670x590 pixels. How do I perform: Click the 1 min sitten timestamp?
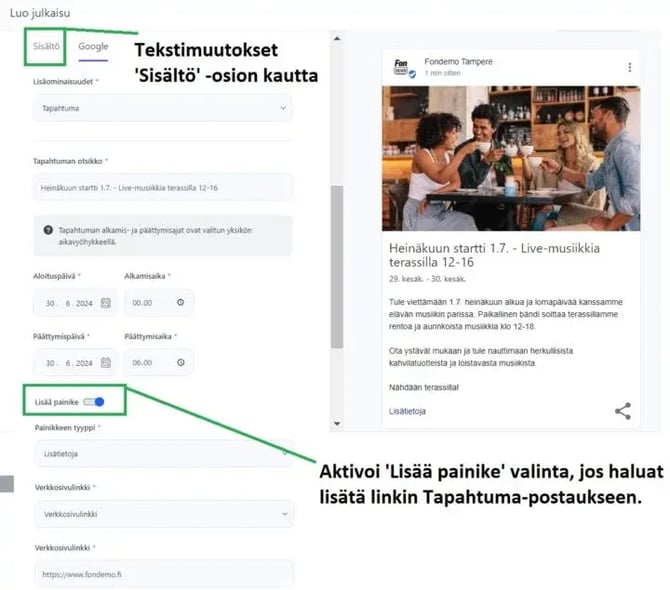coord(442,73)
